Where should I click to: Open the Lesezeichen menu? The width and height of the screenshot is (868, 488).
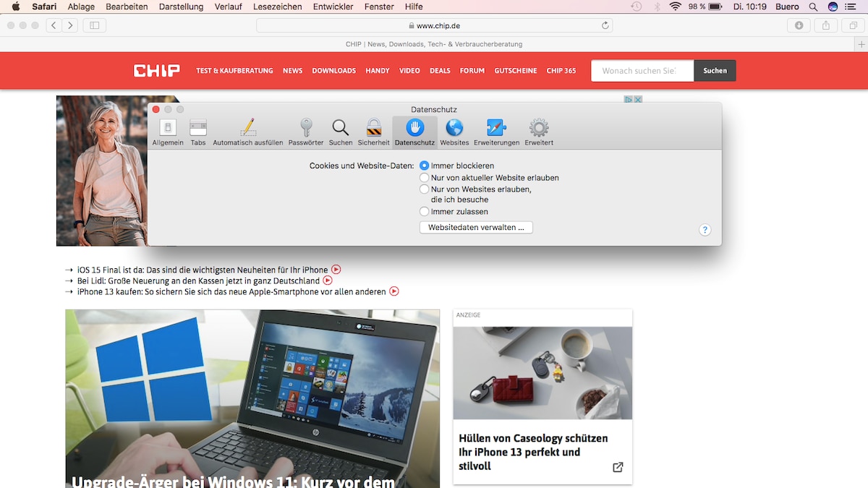pos(278,7)
